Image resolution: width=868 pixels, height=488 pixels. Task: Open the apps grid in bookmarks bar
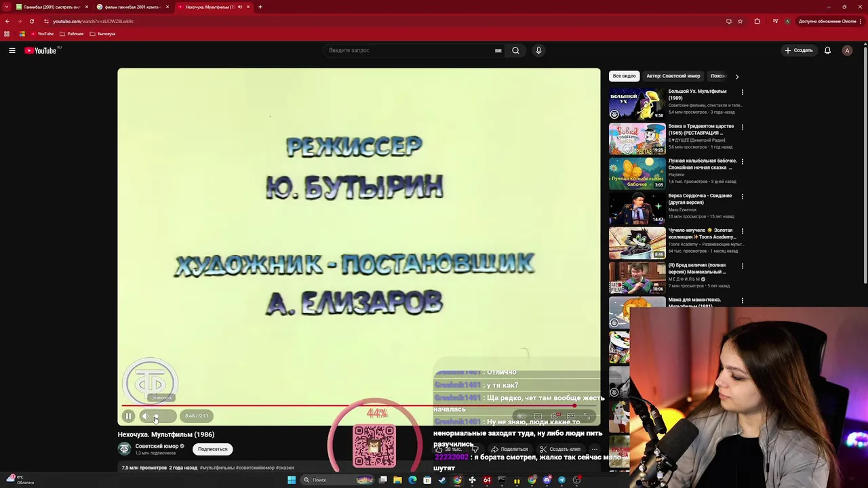click(7, 34)
